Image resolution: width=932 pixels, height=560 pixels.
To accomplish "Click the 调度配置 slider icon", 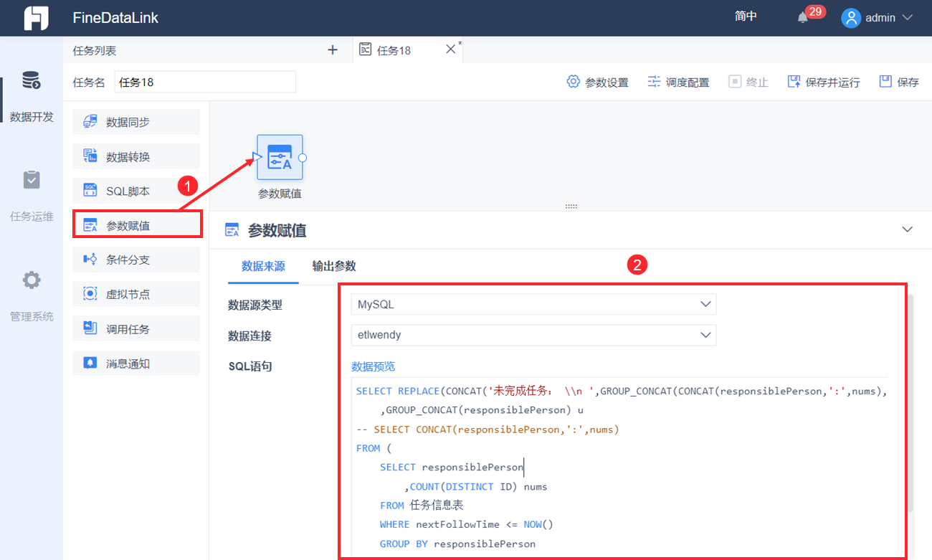I will coord(654,81).
